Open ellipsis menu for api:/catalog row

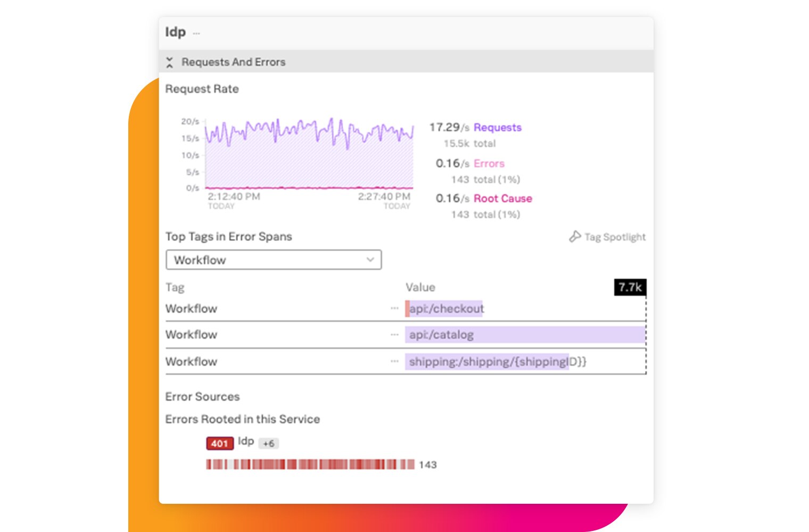394,335
